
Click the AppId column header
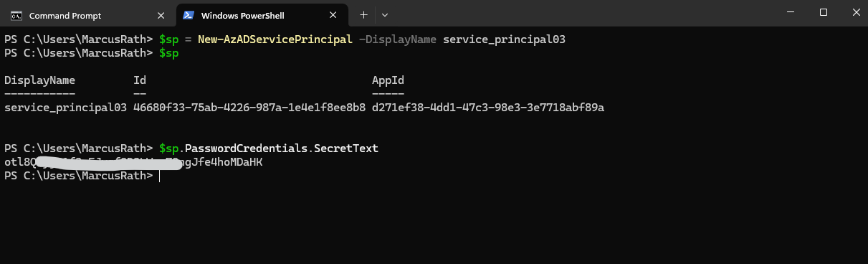388,80
